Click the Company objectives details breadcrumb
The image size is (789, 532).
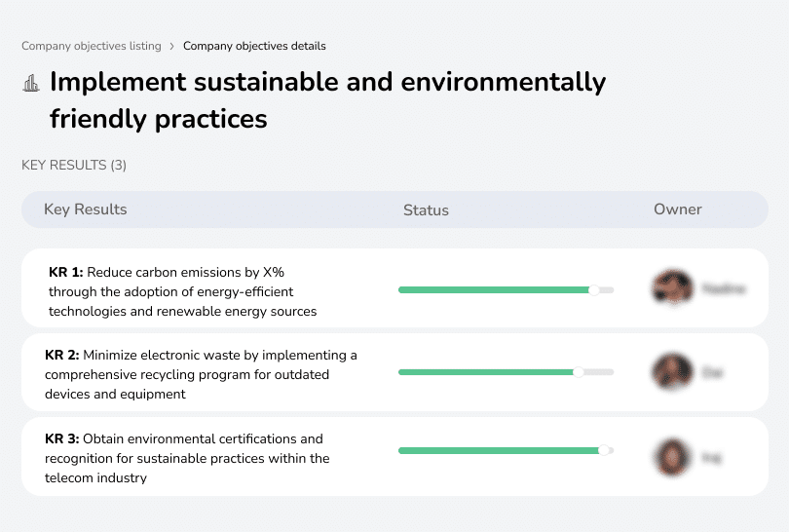254,46
